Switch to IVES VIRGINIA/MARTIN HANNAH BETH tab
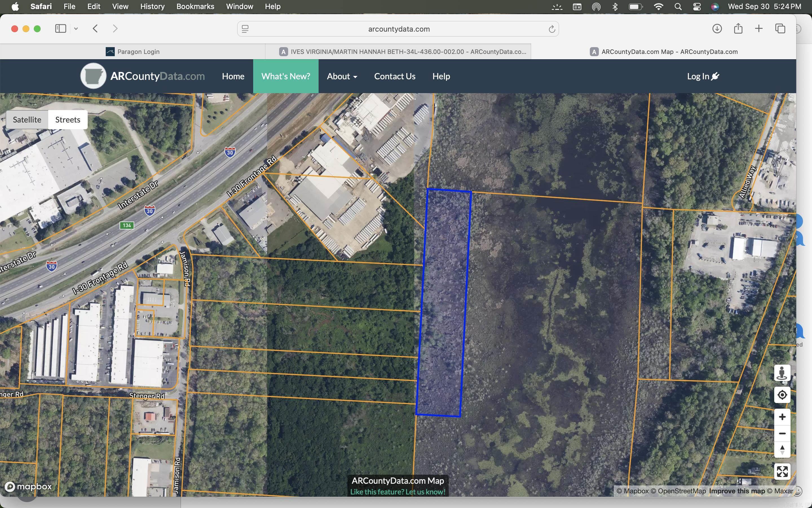Image resolution: width=812 pixels, height=508 pixels. (x=398, y=51)
